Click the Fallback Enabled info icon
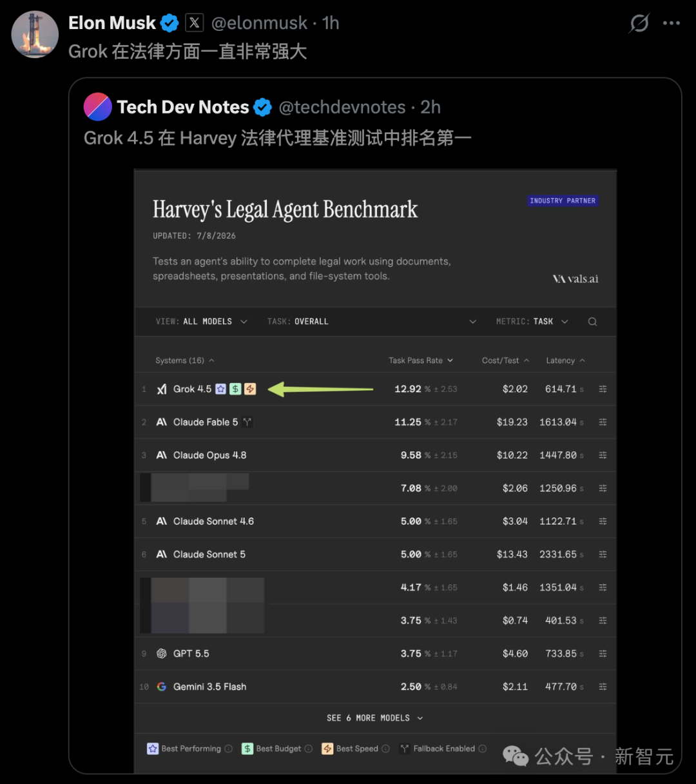 point(483,749)
